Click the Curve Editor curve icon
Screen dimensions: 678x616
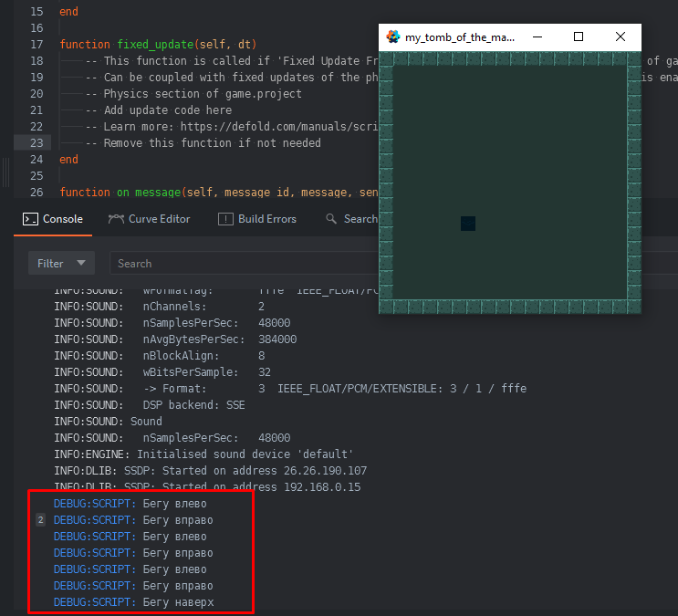pyautogui.click(x=116, y=219)
